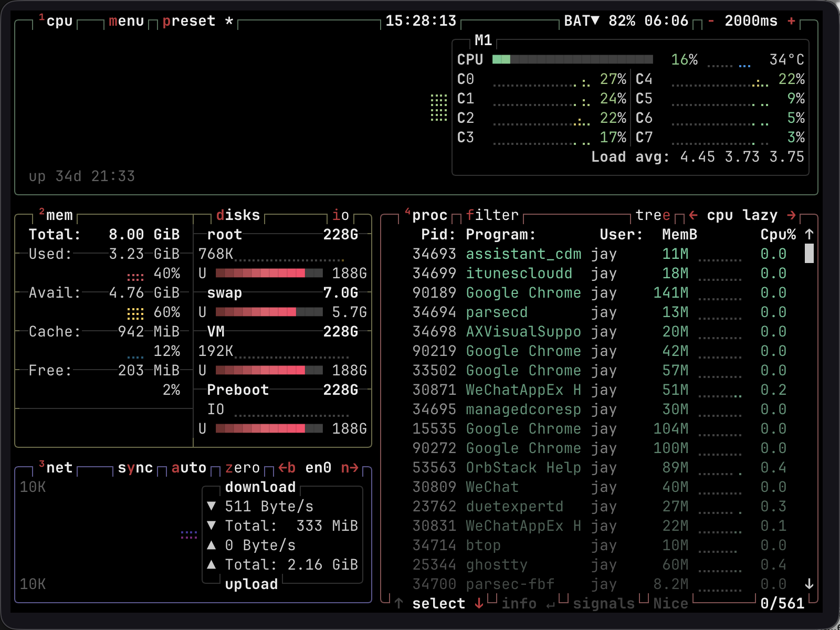The width and height of the screenshot is (840, 630).
Task: Click the red select down arrow
Action: [x=479, y=604]
